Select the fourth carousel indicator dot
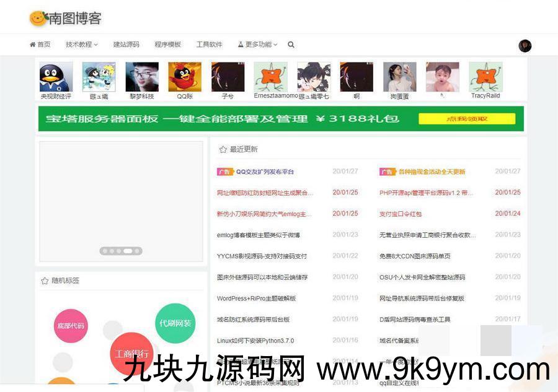 click(x=127, y=251)
